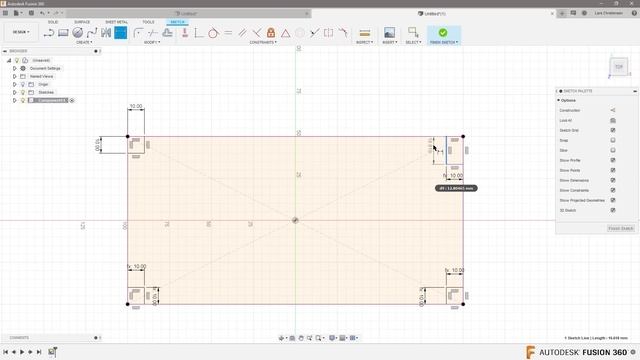Open the Inspect measure tool

pos(364,33)
